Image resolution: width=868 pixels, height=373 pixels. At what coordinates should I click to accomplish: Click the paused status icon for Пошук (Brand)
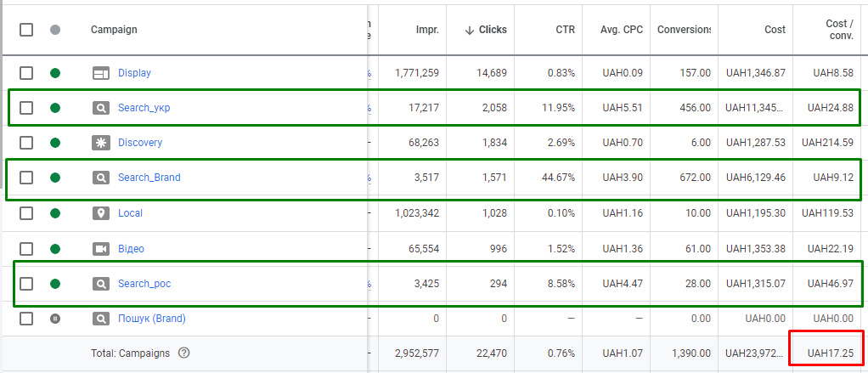point(55,319)
